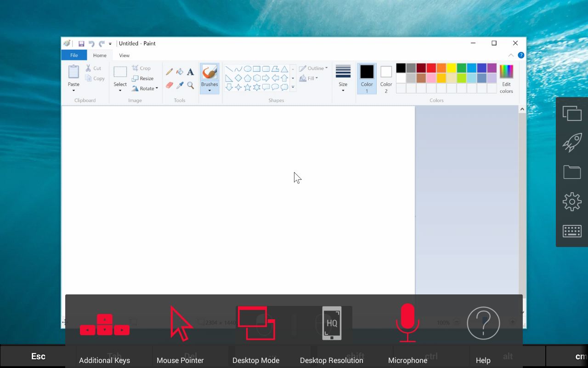This screenshot has width=588, height=368.
Task: Toggle the Microphone in the overlay bar
Action: coord(407,323)
